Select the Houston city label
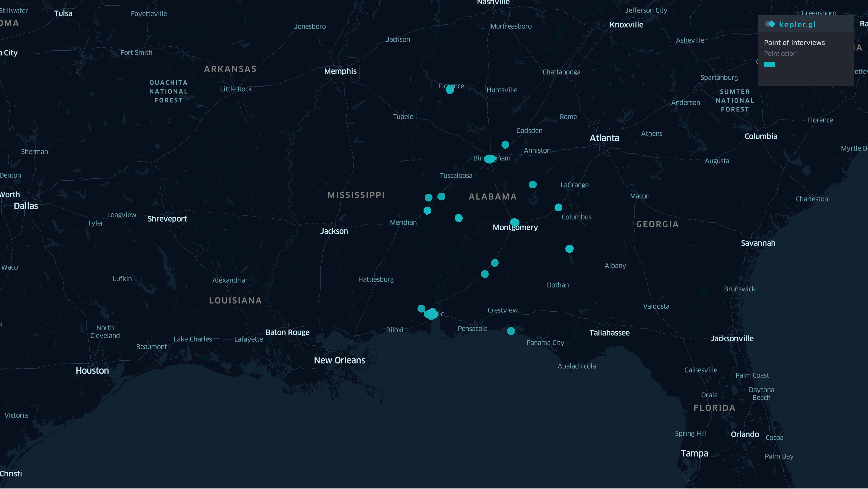 coord(92,371)
